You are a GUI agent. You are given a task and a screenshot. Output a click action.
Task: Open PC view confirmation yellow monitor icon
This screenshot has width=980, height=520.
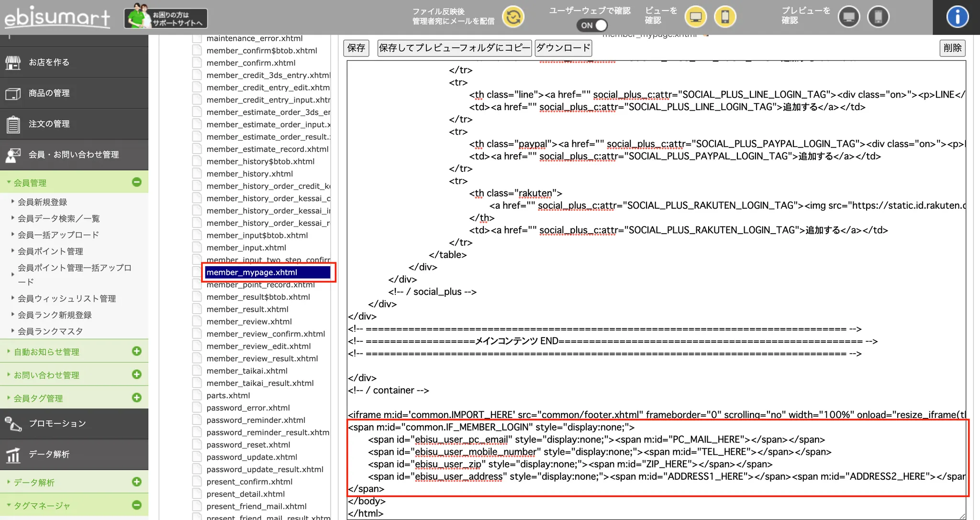pyautogui.click(x=696, y=17)
